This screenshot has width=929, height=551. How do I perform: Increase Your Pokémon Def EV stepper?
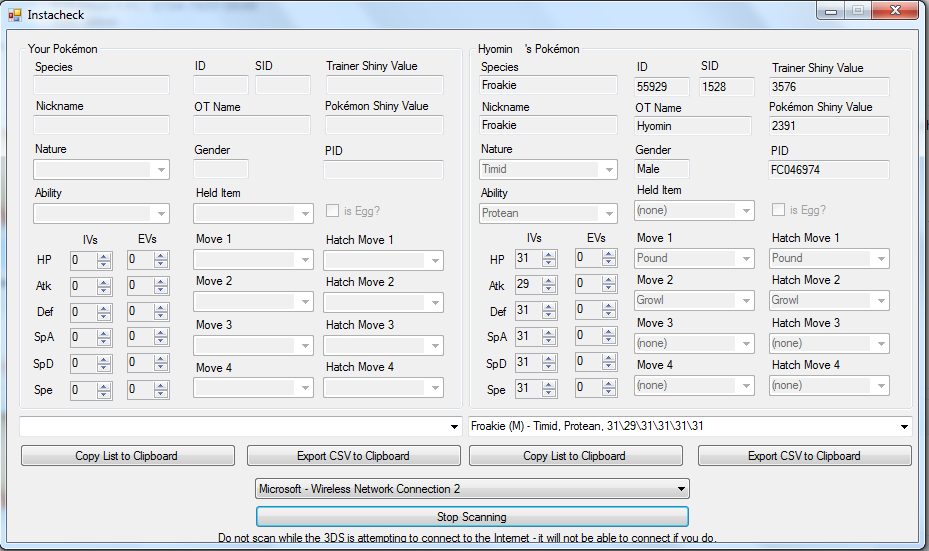tap(161, 308)
